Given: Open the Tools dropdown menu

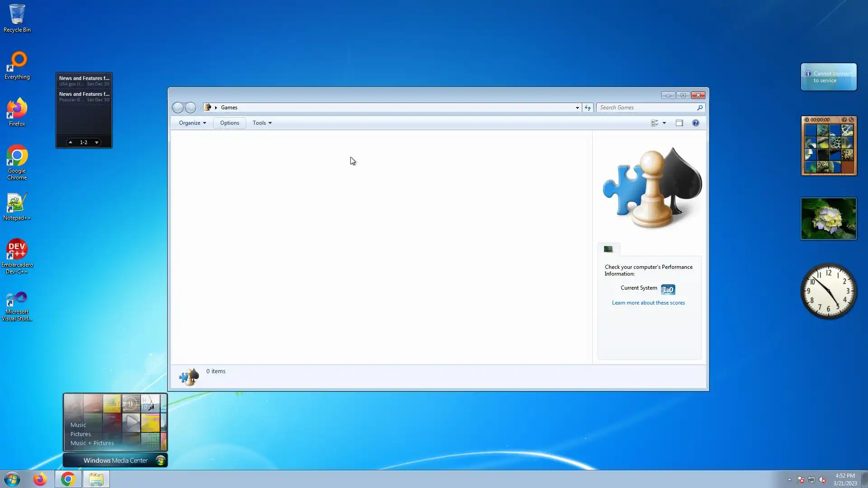Looking at the screenshot, I should point(262,123).
